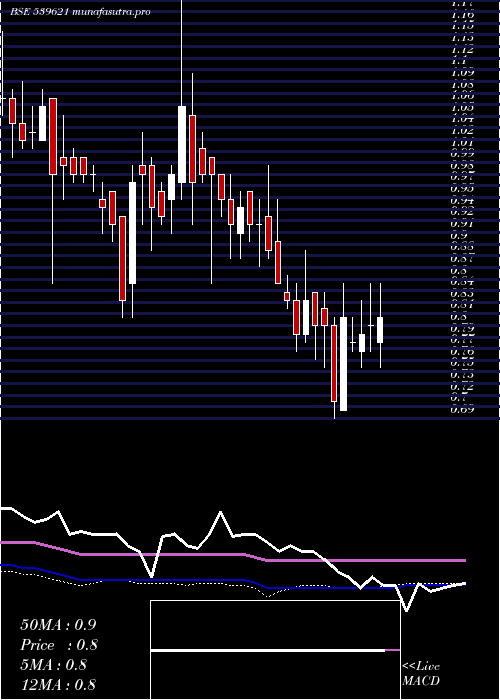Select the Price : 0.8 legend entry
Screen dimensions: 500x700
[x=59, y=645]
